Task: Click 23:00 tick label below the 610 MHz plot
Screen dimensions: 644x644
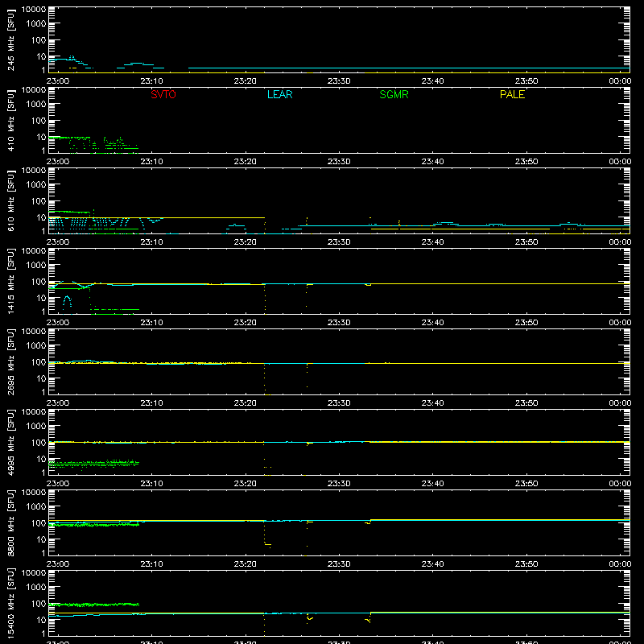Action: (57, 242)
